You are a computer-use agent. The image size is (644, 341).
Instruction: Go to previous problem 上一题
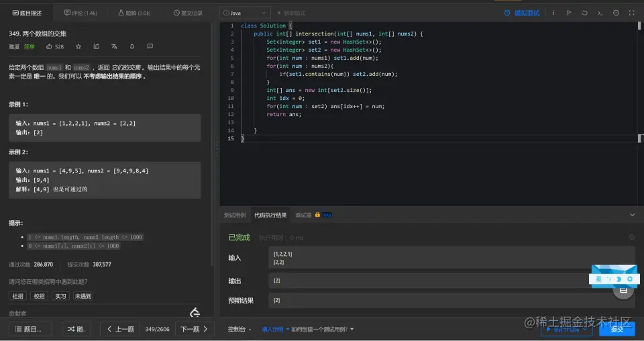(x=120, y=329)
